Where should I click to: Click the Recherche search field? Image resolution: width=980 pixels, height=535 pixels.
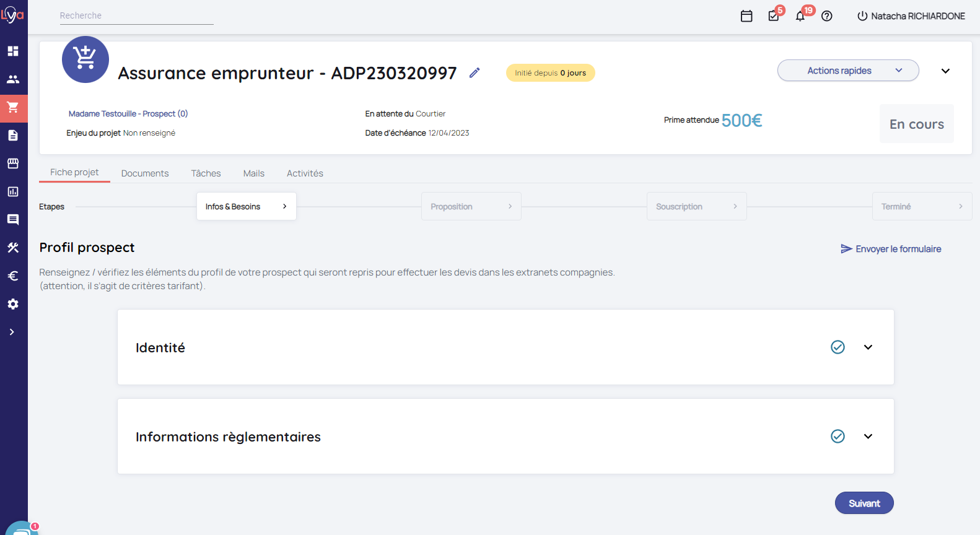point(136,15)
